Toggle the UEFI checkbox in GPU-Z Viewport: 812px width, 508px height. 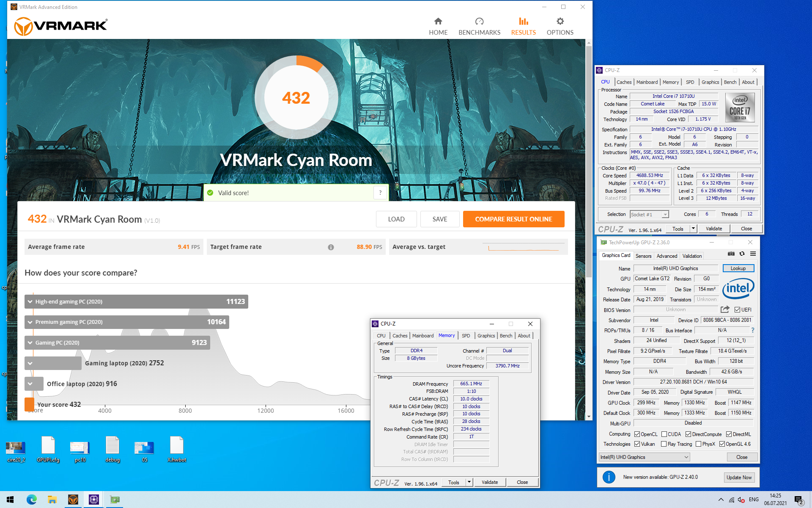click(737, 310)
